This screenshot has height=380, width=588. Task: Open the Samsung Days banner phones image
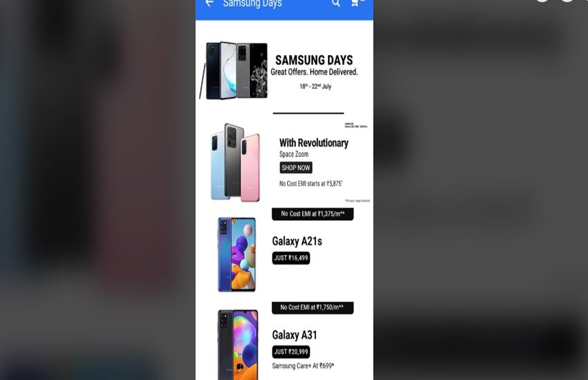tap(234, 70)
